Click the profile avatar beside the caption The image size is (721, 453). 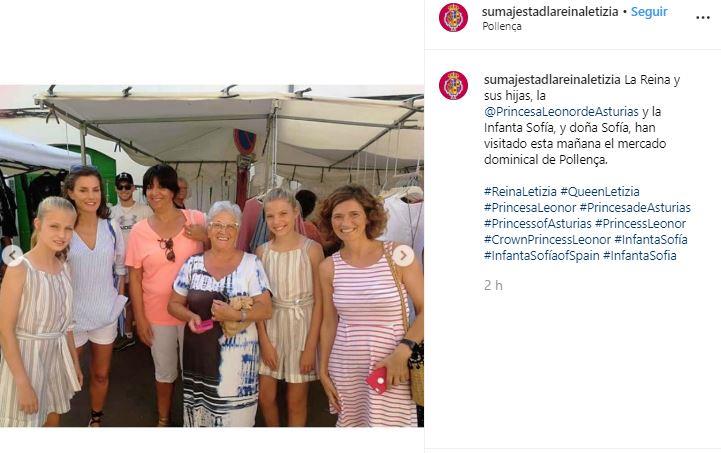tap(453, 86)
